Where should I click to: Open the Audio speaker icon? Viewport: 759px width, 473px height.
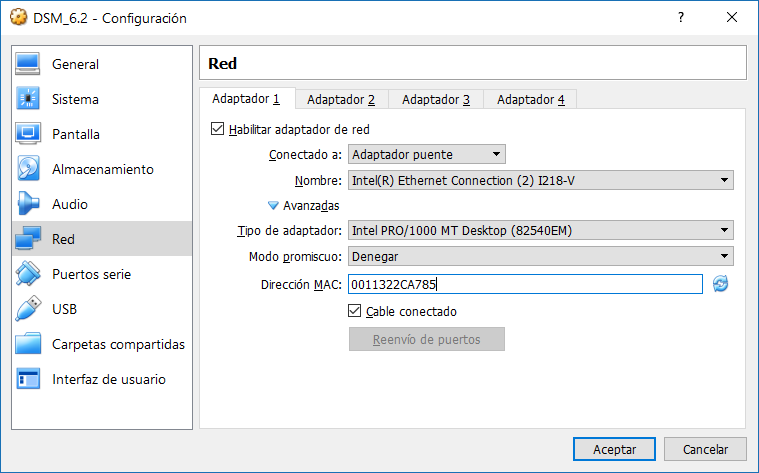[x=28, y=204]
